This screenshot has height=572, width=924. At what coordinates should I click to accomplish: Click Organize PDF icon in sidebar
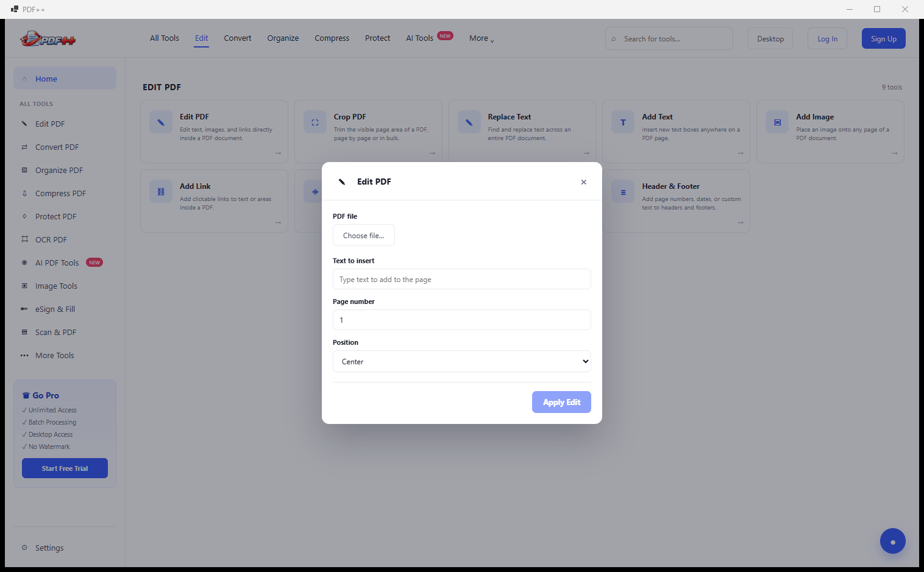(x=24, y=170)
